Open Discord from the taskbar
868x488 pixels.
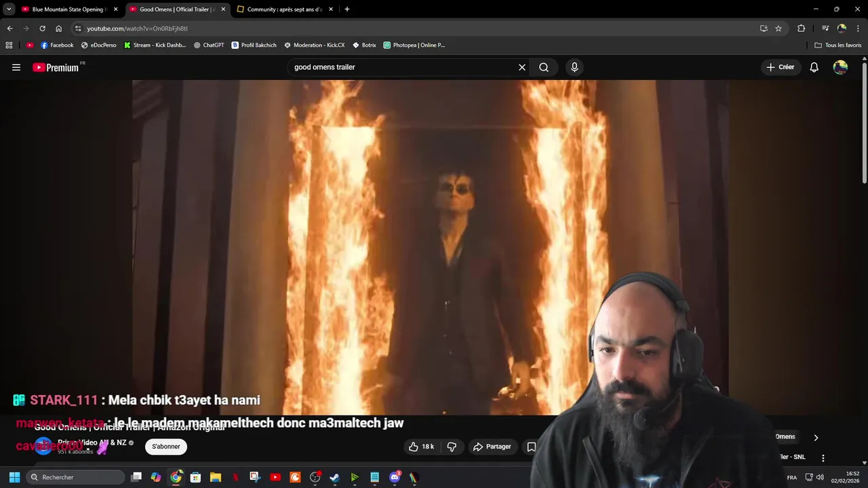click(x=395, y=477)
